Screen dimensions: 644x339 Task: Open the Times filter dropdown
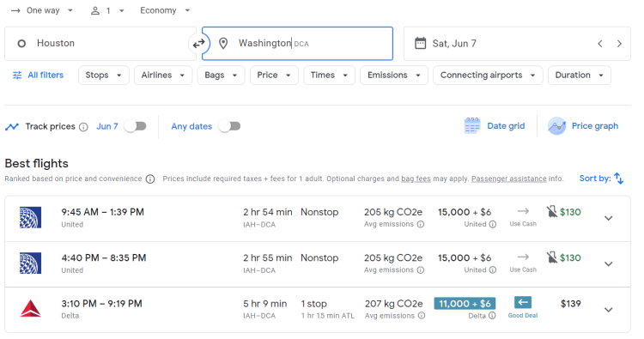pyautogui.click(x=330, y=76)
